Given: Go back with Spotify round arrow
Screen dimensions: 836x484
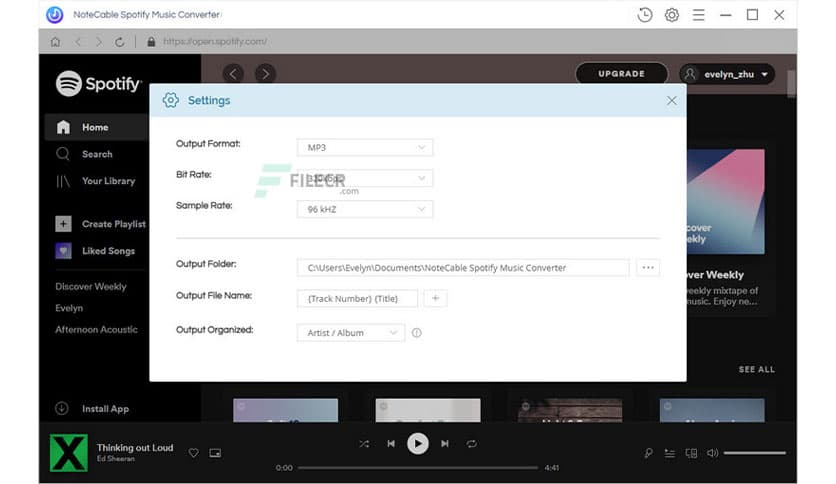Looking at the screenshot, I should (x=233, y=74).
